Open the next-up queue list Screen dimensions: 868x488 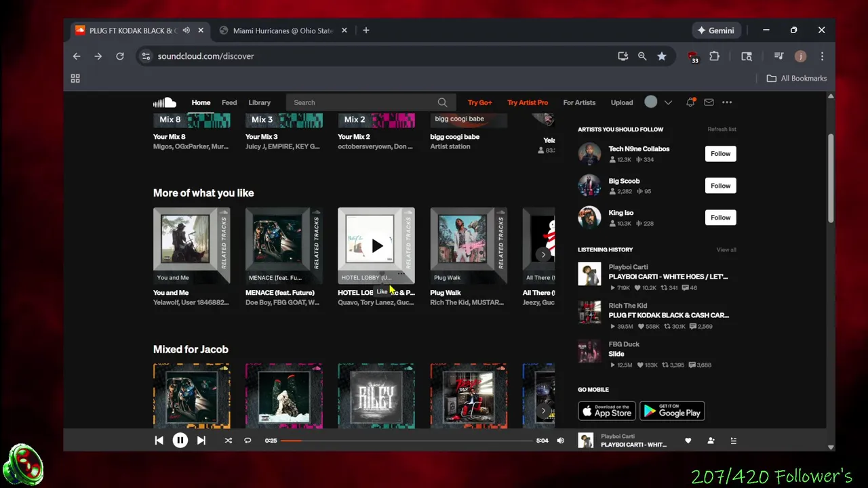coord(733,441)
